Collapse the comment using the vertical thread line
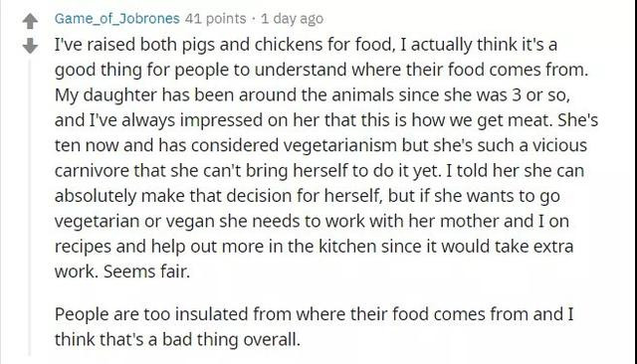The height and width of the screenshot is (364, 637). (29, 208)
